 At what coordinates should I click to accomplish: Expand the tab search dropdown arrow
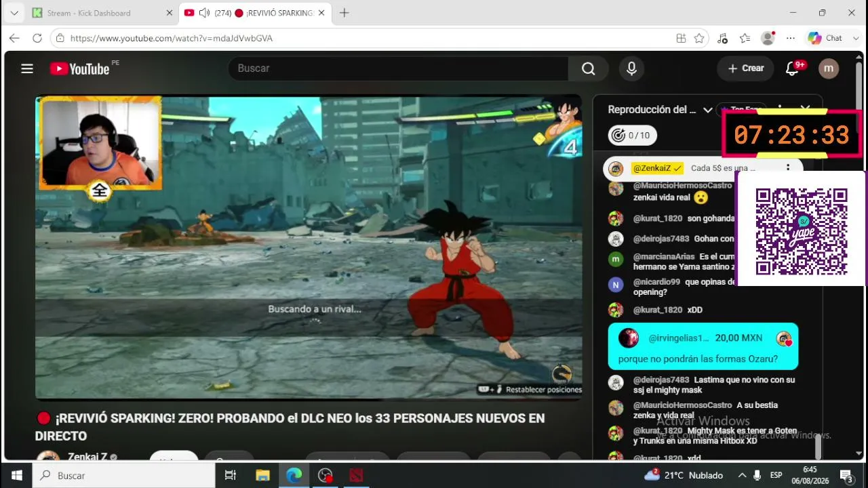pyautogui.click(x=14, y=13)
